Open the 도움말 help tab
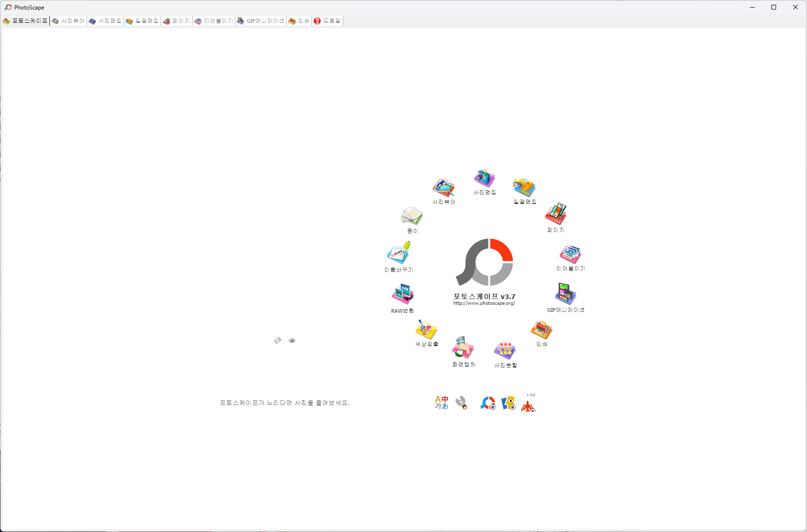 coord(327,21)
